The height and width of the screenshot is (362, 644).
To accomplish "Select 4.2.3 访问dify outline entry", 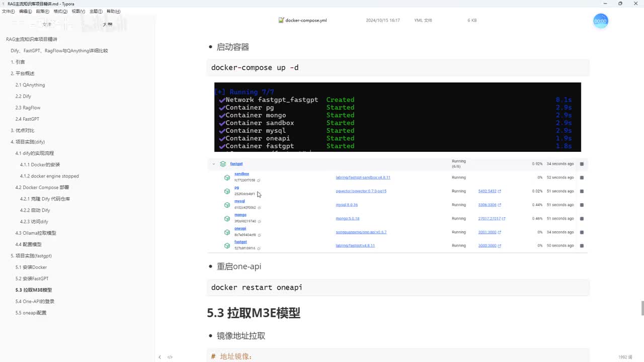I will point(34,222).
